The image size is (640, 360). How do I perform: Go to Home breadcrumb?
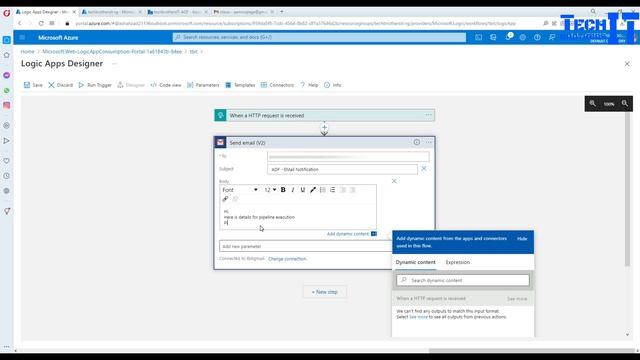click(27, 51)
